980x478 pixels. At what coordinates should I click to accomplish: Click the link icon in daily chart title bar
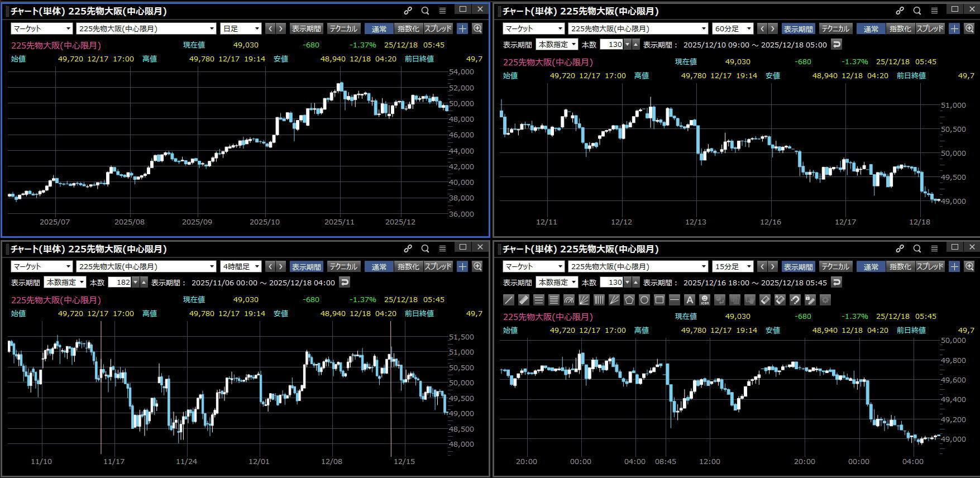coord(408,10)
